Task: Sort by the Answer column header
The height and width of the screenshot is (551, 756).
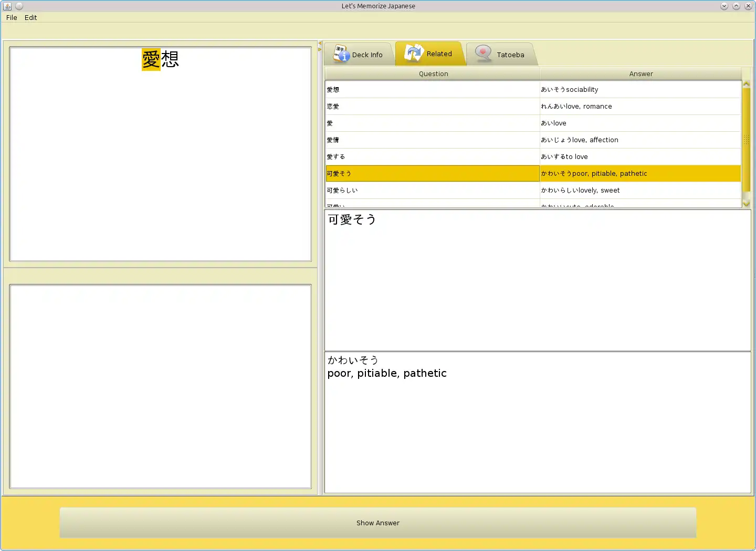Action: [x=641, y=74]
